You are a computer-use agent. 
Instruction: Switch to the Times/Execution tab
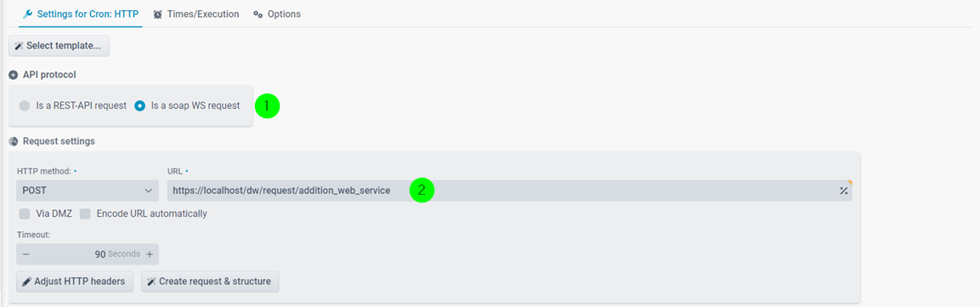[x=196, y=14]
